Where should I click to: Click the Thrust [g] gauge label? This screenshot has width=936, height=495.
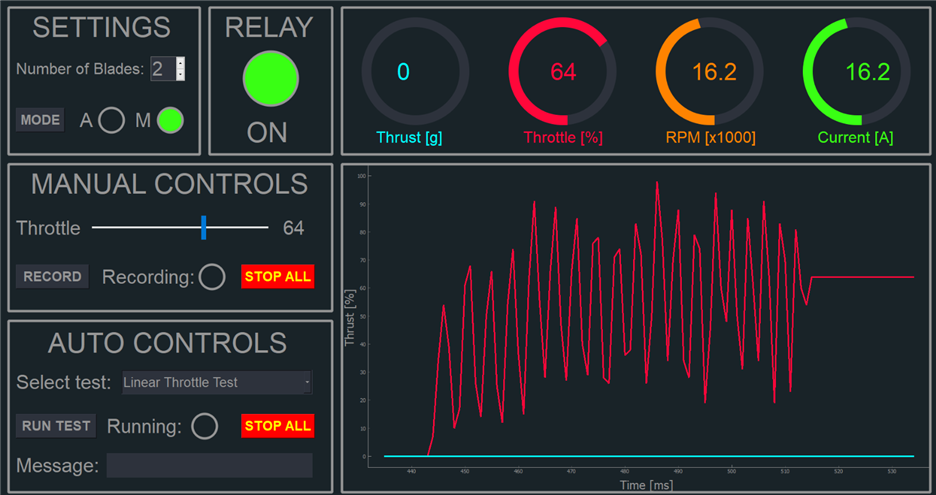pyautogui.click(x=410, y=138)
